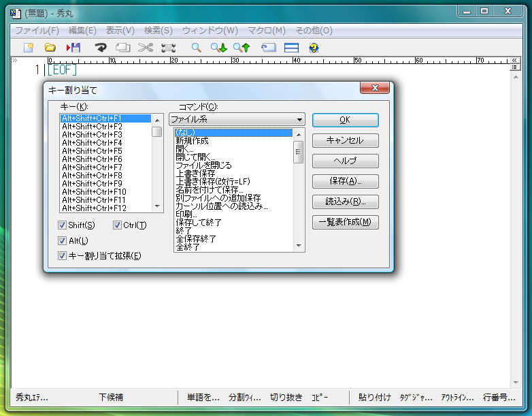Select 印刷... in command list

click(x=233, y=214)
